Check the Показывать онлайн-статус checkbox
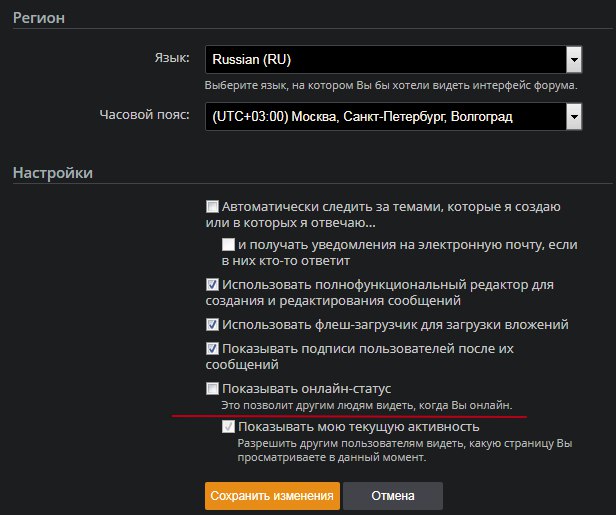 [x=212, y=388]
